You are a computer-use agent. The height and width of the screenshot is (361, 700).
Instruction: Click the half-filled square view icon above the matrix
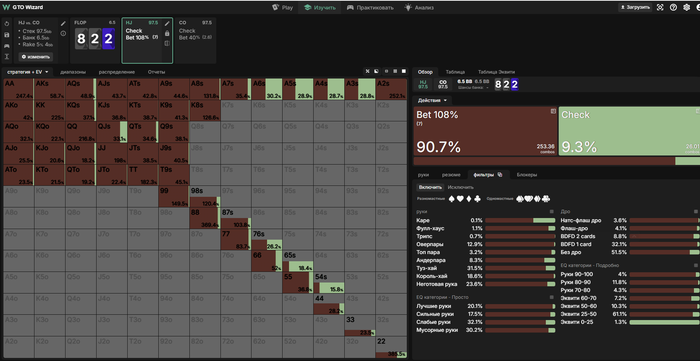pos(376,71)
